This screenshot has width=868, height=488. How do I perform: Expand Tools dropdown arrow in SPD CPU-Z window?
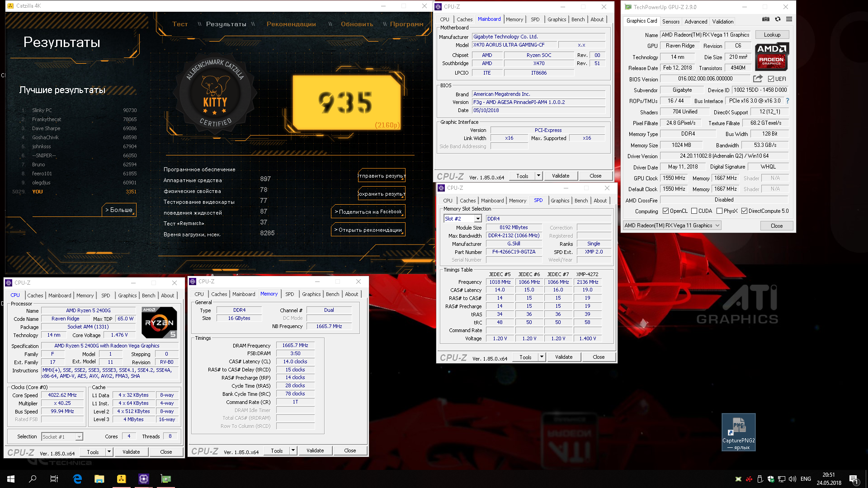542,357
